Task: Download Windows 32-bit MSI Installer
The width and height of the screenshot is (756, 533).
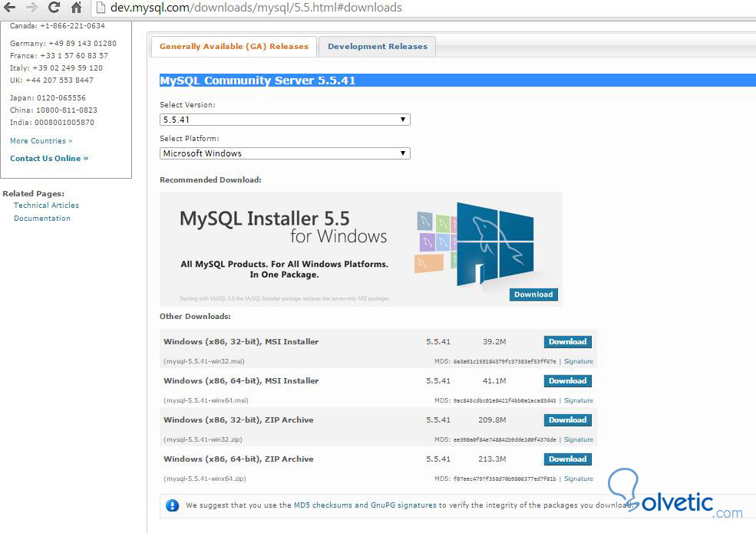Action: [567, 342]
